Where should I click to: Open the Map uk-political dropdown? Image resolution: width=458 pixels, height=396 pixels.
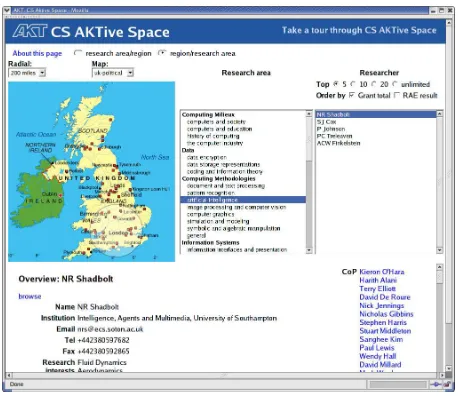coord(113,73)
